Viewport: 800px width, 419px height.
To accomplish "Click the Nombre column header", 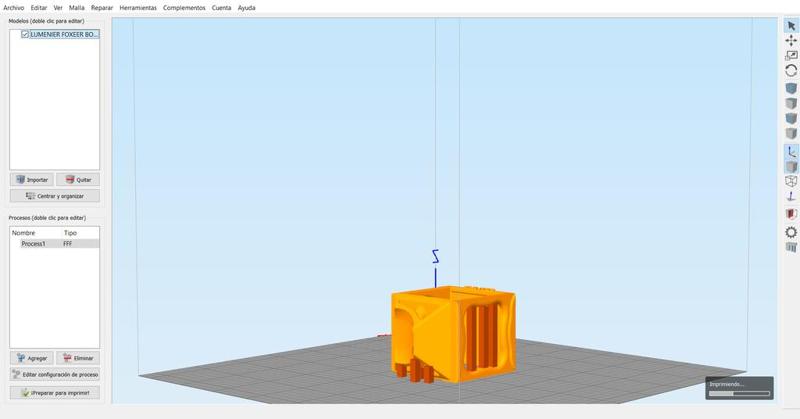I will tap(23, 233).
